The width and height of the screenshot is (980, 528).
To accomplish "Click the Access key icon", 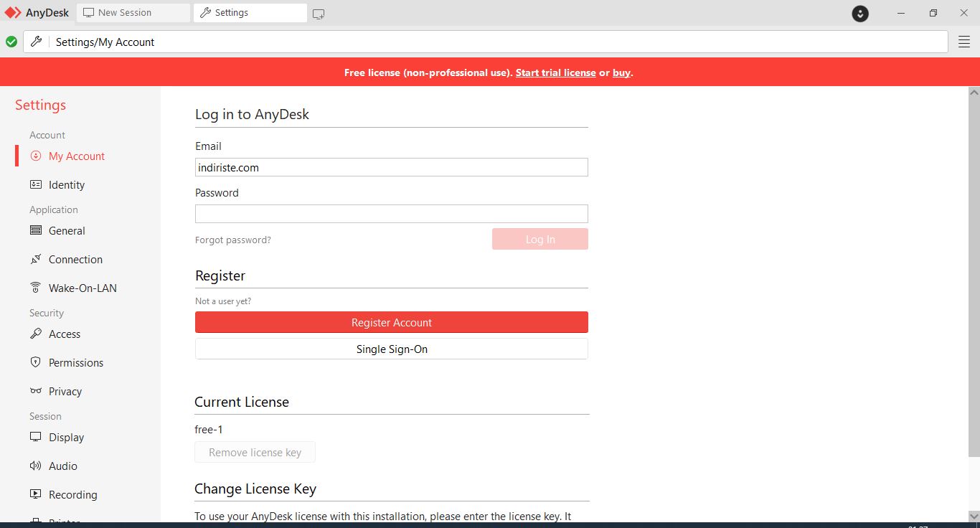I will [36, 334].
